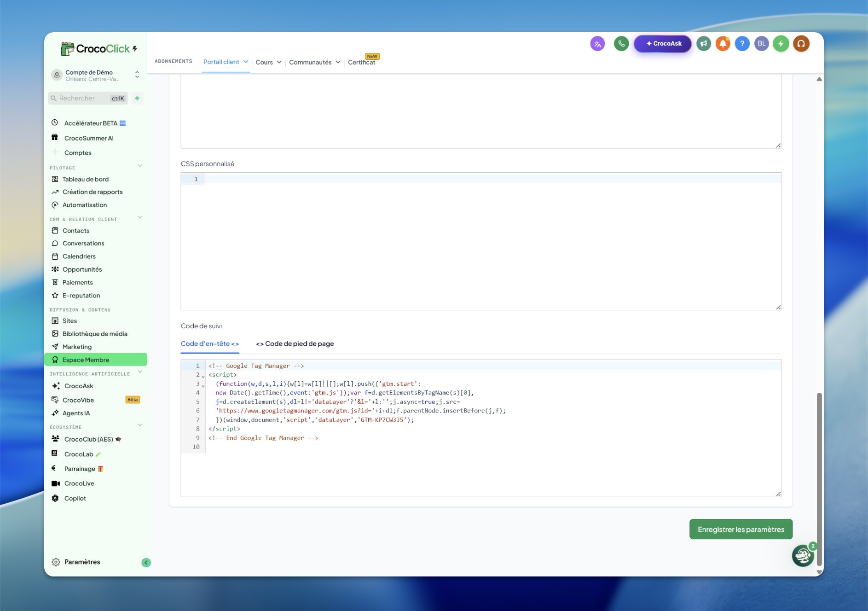The image size is (868, 611).
Task: Click the Rechercher search field
Action: [x=88, y=98]
